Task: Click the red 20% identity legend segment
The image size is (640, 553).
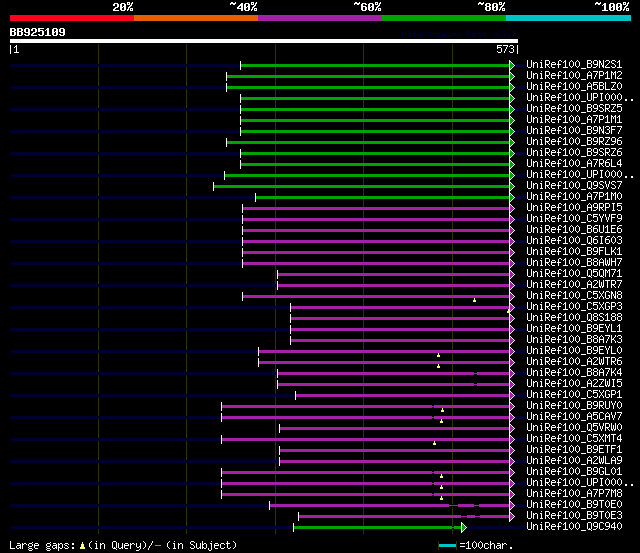Action: click(72, 18)
